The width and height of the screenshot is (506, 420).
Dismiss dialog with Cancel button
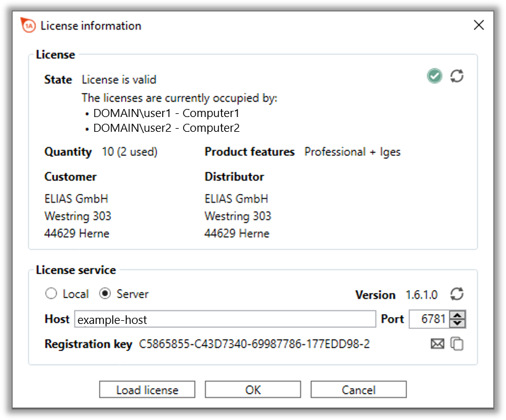pos(358,390)
